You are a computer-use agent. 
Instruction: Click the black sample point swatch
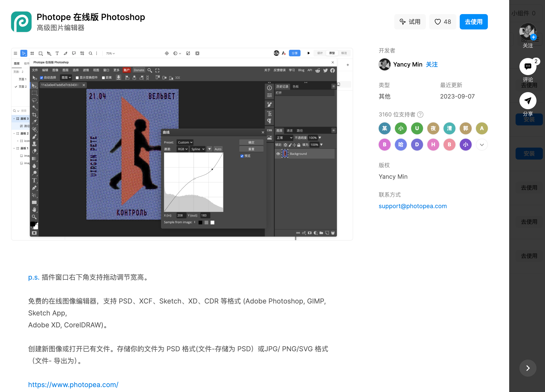point(200,222)
